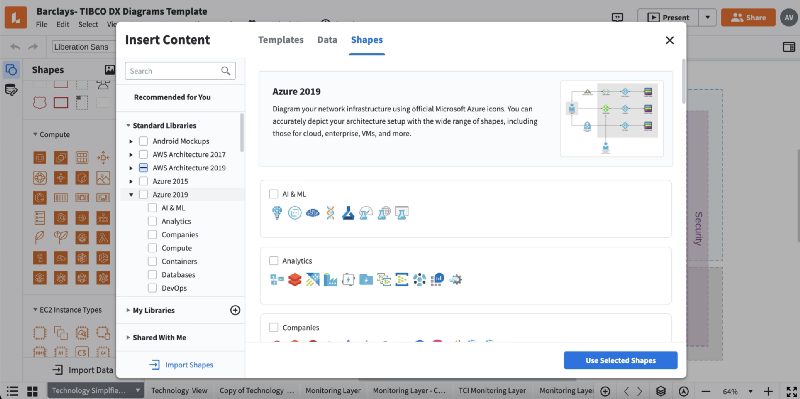Viewport: 800px width, 399px height.
Task: Click Use Selected Shapes button
Action: pyautogui.click(x=620, y=360)
